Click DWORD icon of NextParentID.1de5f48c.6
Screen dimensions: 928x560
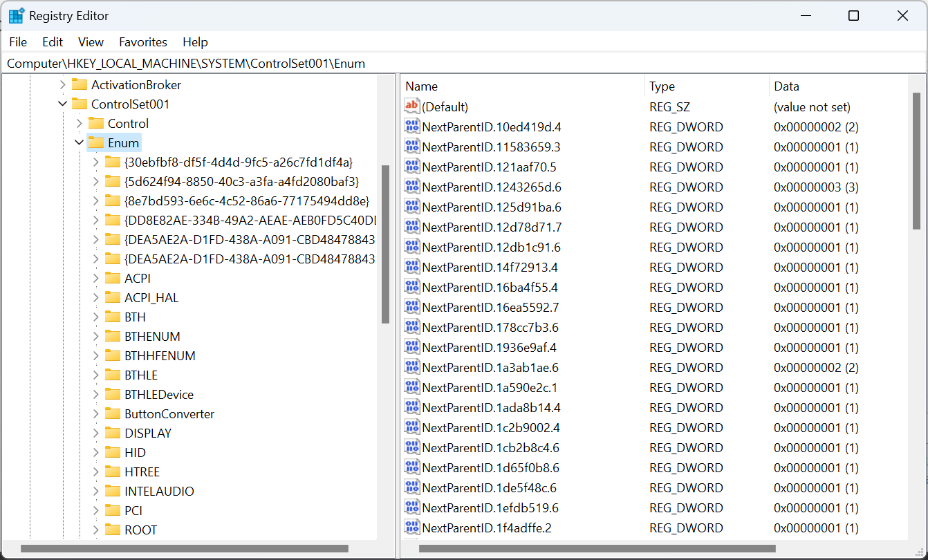(x=412, y=487)
